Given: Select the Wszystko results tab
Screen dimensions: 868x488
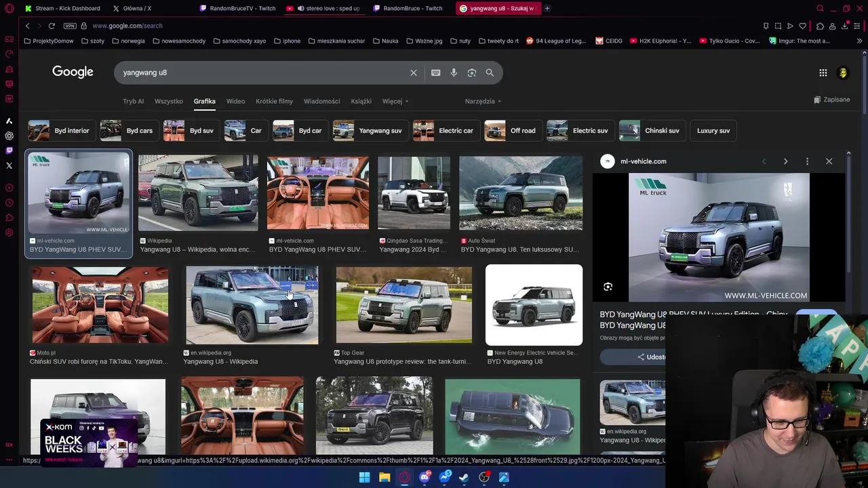Looking at the screenshot, I should click(x=168, y=101).
